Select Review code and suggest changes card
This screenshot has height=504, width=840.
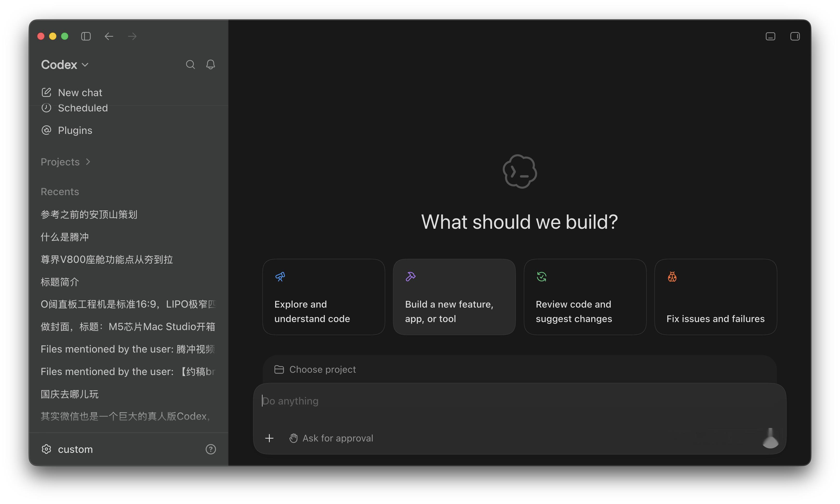click(585, 297)
